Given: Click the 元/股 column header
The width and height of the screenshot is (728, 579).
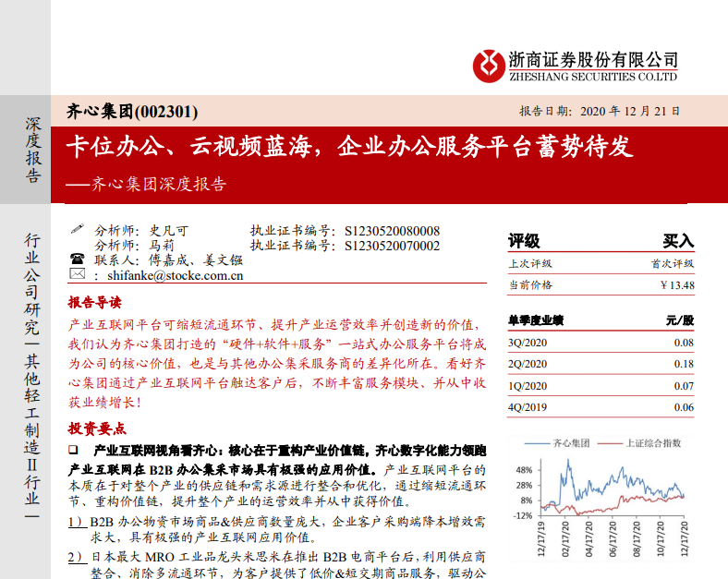Looking at the screenshot, I should (680, 320).
